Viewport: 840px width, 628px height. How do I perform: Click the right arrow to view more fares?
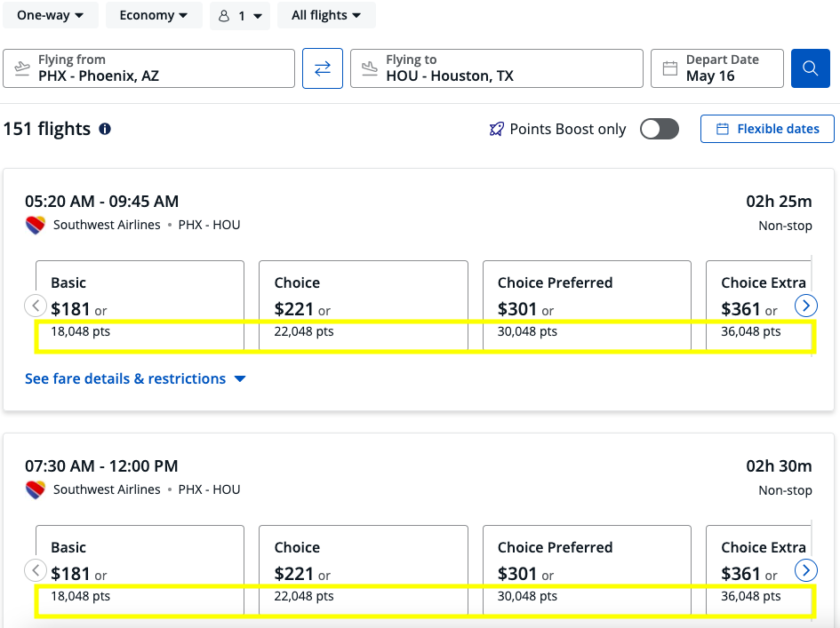(805, 306)
